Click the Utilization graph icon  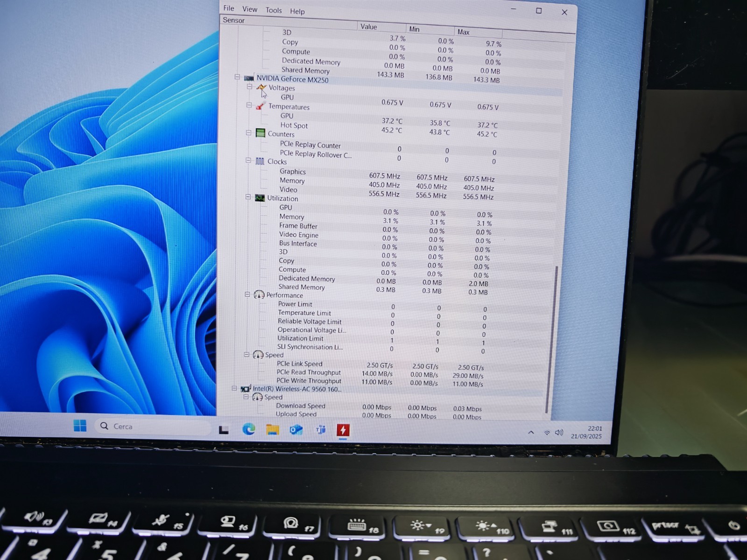(x=260, y=198)
